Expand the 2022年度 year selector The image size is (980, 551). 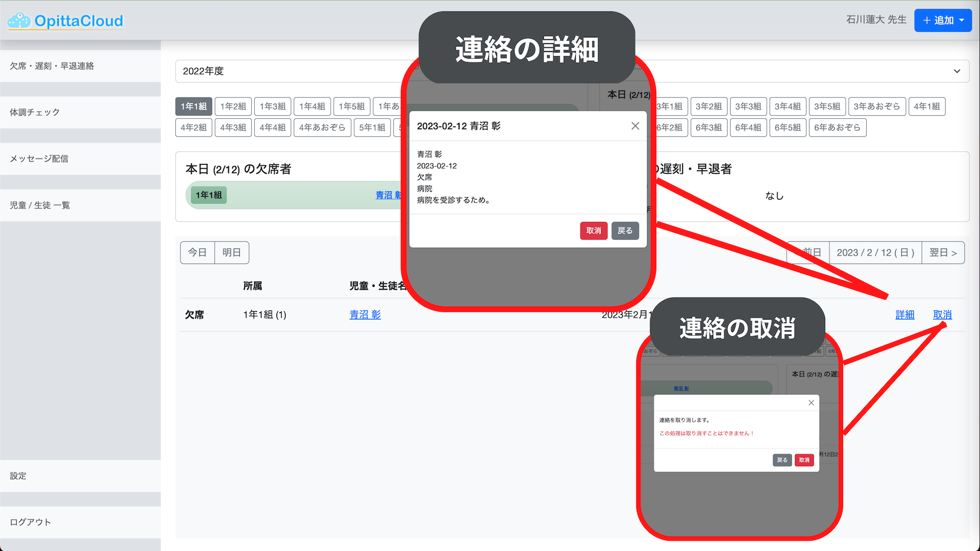(572, 71)
